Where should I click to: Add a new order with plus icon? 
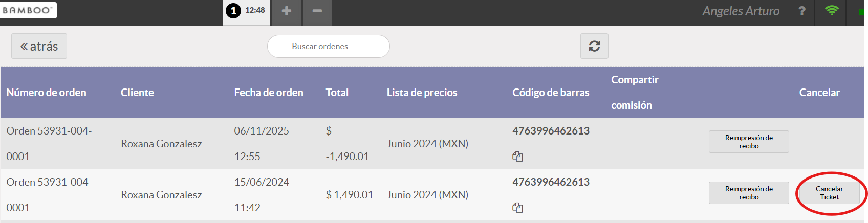287,11
